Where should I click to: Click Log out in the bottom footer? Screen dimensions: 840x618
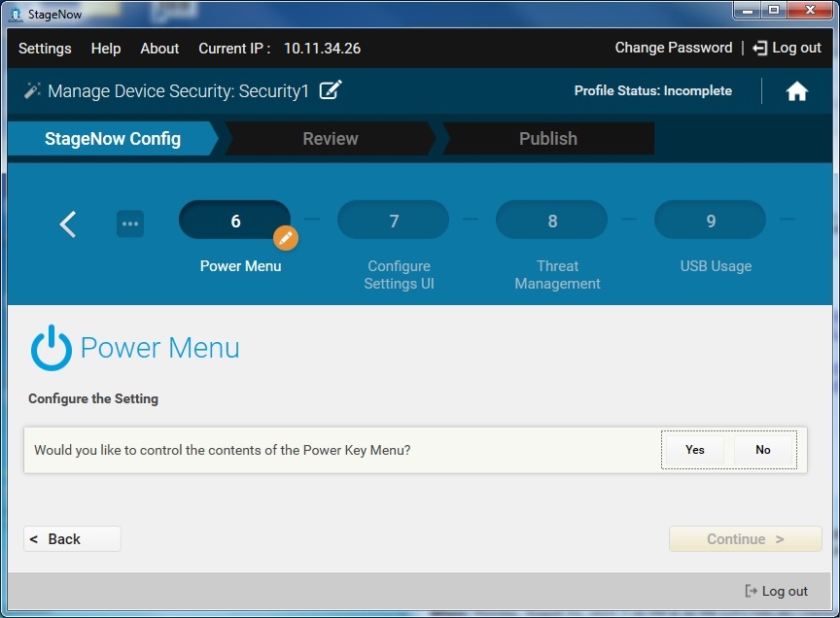pyautogui.click(x=776, y=591)
